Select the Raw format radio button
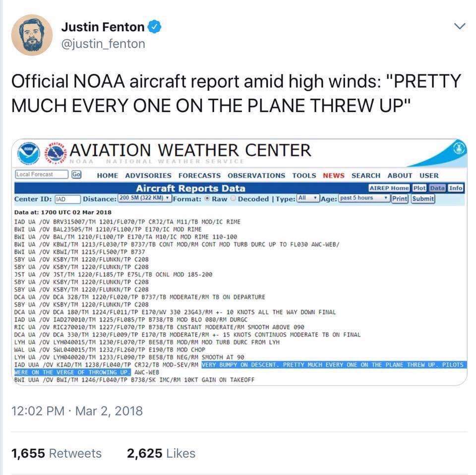 [207, 198]
